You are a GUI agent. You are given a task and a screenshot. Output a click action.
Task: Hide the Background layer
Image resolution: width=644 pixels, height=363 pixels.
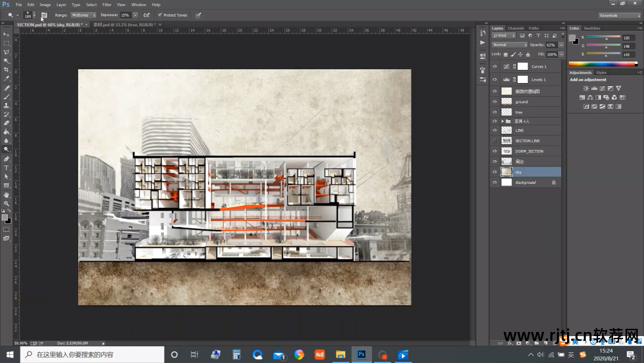pos(494,182)
